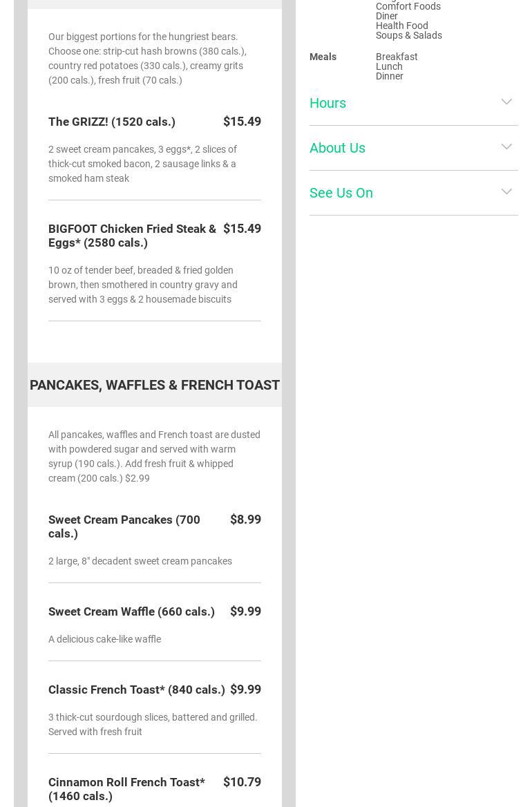
Task: Expand the Hours section chevron
Action: pos(506,102)
